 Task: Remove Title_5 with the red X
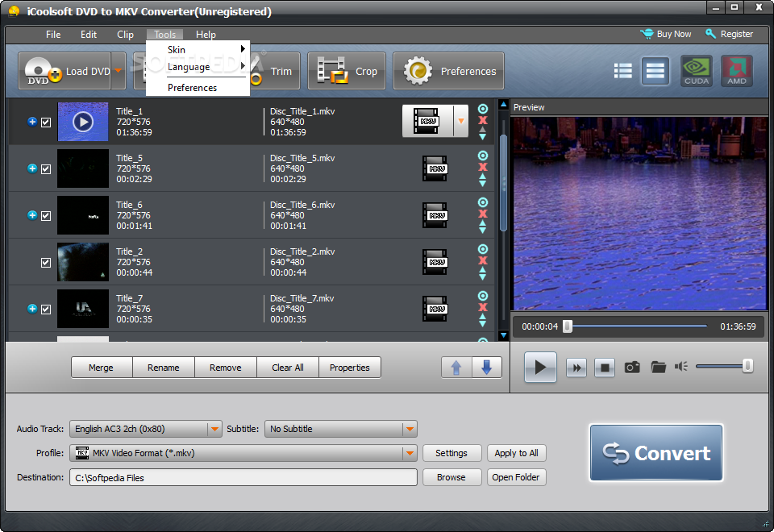483,168
